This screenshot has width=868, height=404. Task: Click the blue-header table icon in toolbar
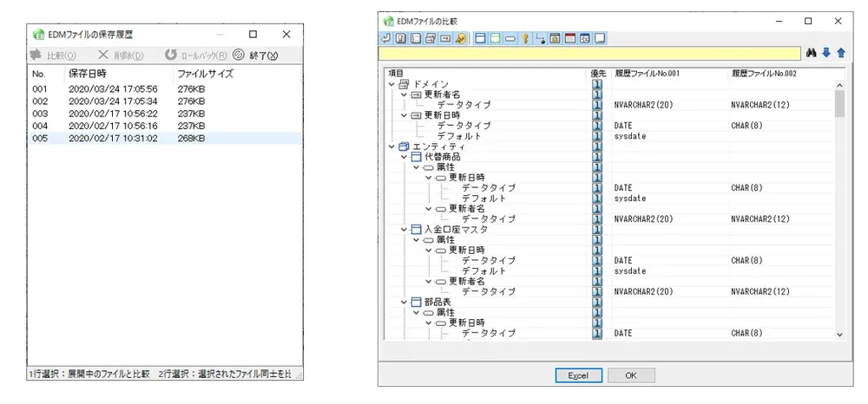[x=584, y=38]
